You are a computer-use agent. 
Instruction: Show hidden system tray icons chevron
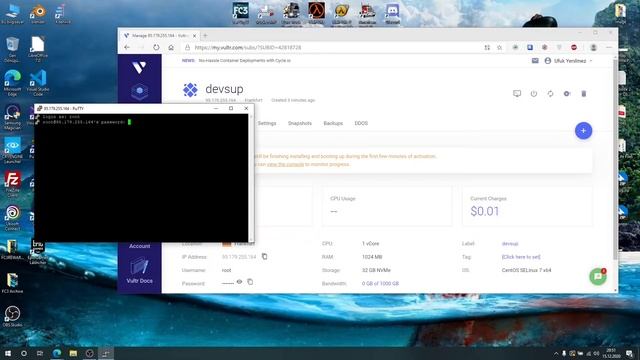(556, 353)
